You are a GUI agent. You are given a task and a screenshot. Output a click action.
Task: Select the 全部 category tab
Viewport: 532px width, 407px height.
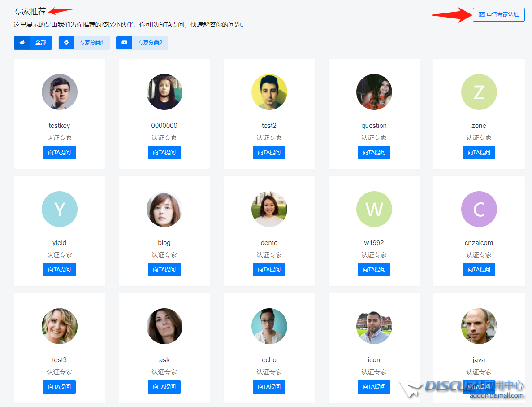point(40,43)
